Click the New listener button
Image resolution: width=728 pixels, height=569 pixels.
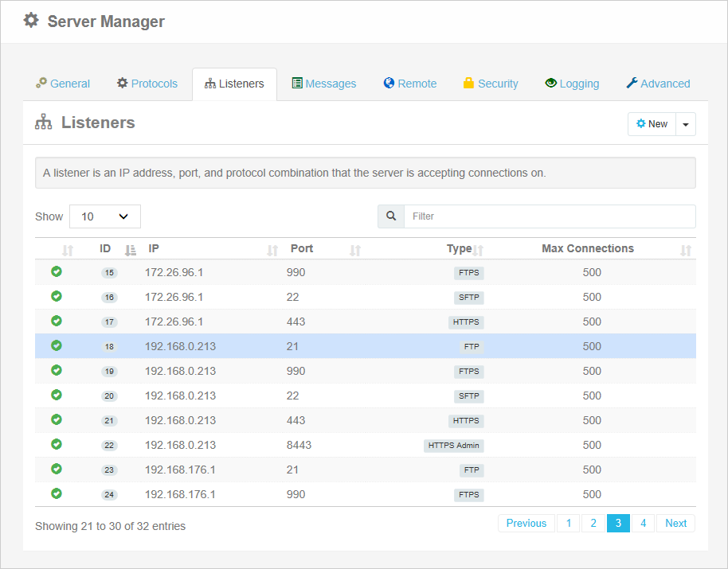652,123
